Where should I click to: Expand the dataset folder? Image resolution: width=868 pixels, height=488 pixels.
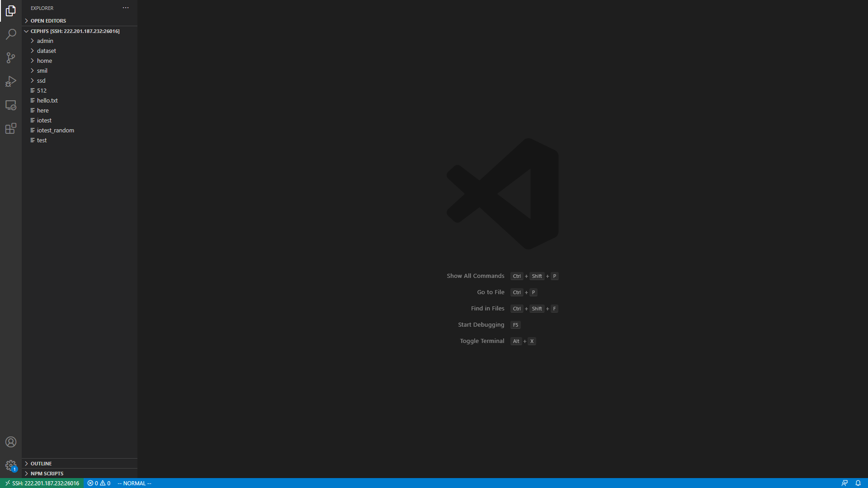(46, 51)
